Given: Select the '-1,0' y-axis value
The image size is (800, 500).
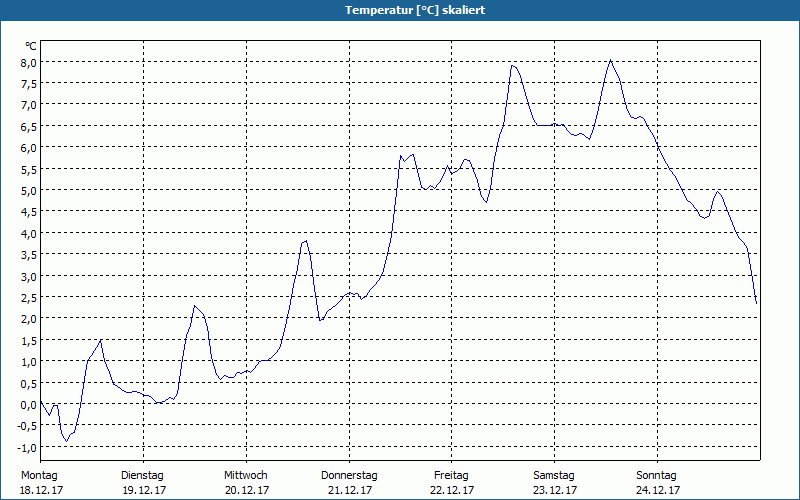Looking at the screenshot, I should 27,447.
